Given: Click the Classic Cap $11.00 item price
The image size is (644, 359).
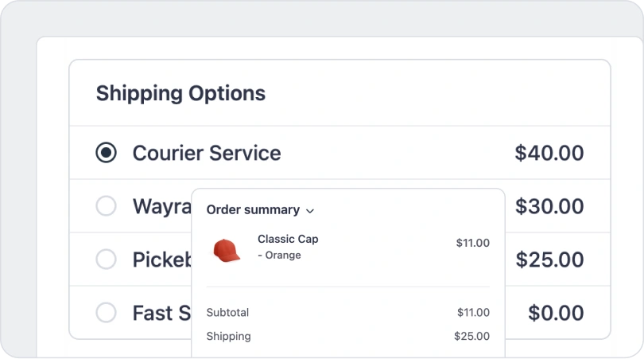Looking at the screenshot, I should pos(472,243).
